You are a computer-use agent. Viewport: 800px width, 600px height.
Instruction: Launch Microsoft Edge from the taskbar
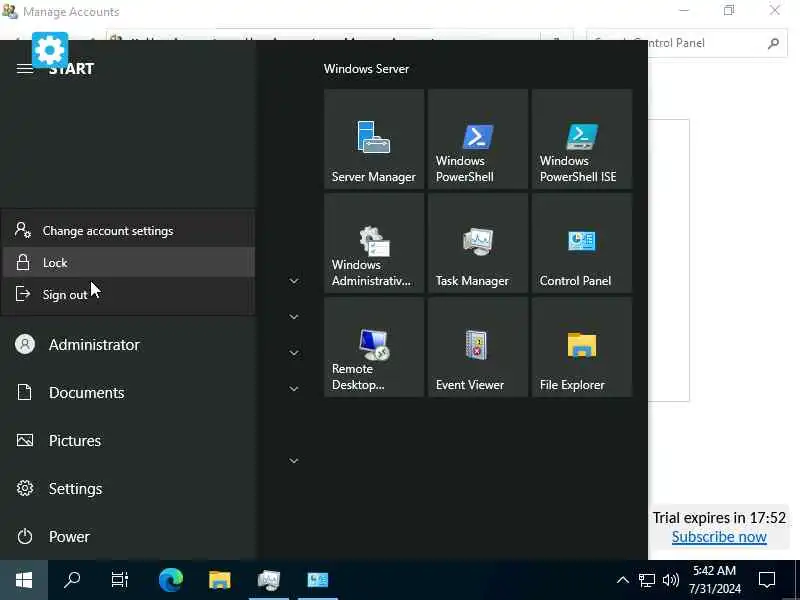coord(171,580)
